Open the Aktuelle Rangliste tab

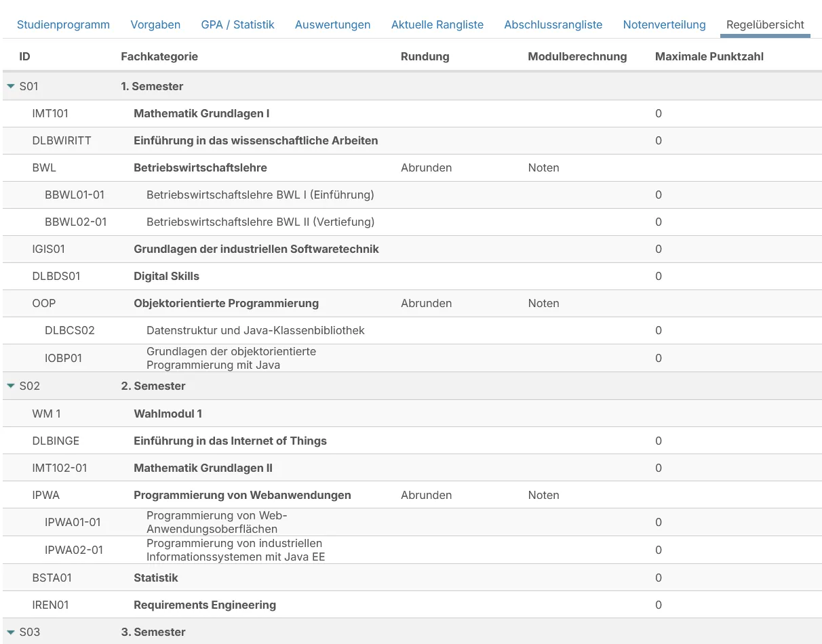point(437,24)
